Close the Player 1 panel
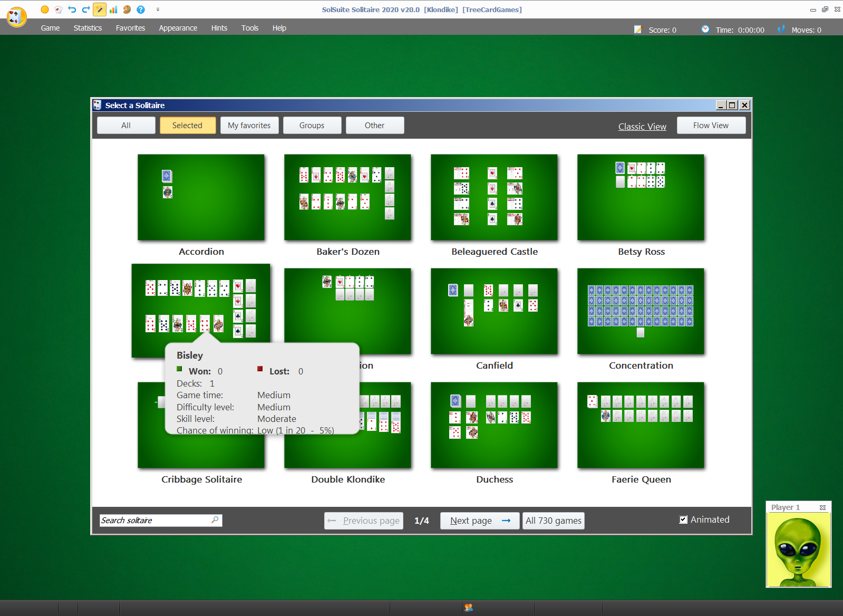The height and width of the screenshot is (616, 843). click(x=822, y=507)
